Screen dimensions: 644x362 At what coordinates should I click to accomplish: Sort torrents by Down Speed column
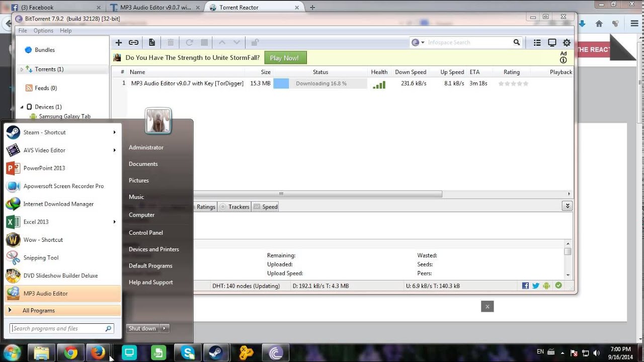click(x=411, y=72)
